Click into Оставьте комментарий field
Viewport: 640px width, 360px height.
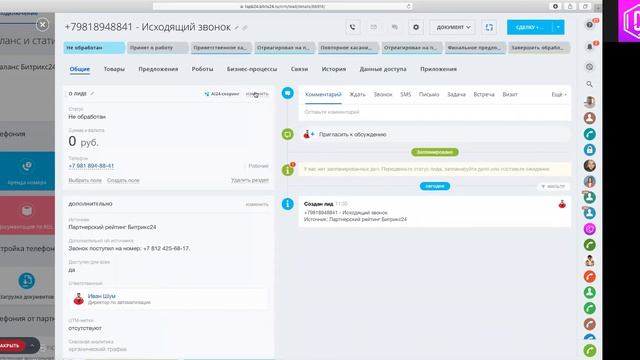click(x=435, y=112)
